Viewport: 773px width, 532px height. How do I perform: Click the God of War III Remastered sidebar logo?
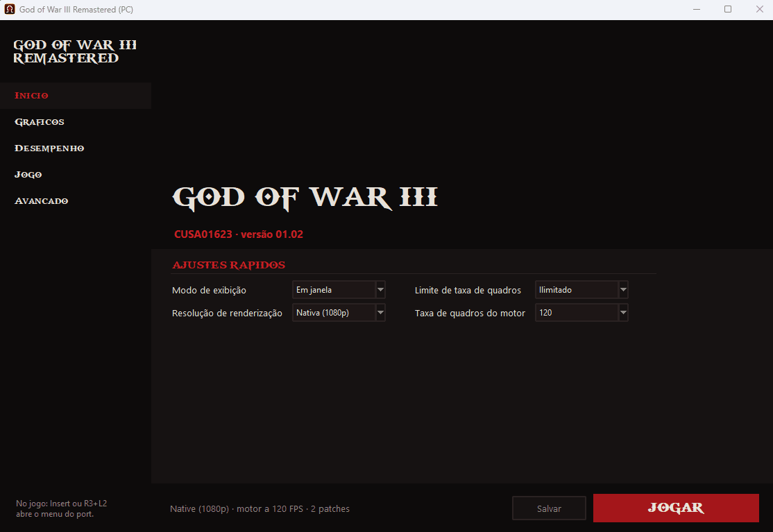(x=75, y=52)
